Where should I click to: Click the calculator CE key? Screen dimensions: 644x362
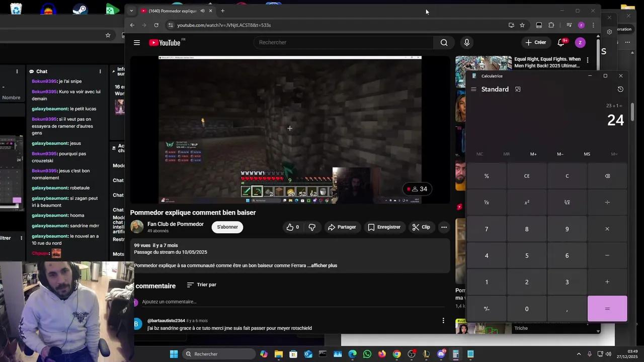tap(527, 176)
